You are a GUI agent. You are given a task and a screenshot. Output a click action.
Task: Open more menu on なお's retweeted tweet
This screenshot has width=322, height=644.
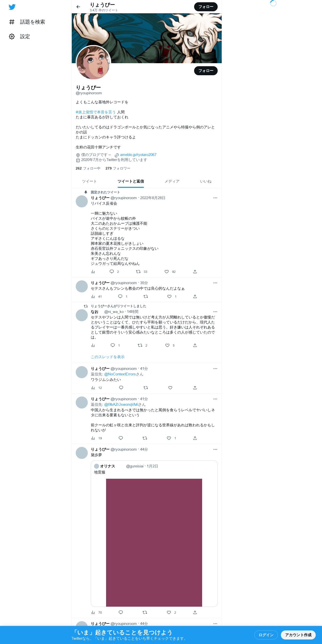point(215,312)
